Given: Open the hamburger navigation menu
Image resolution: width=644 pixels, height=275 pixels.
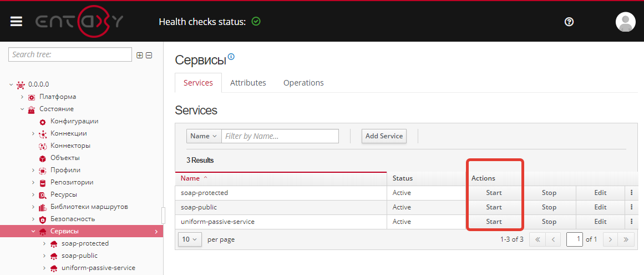Looking at the screenshot, I should 16,21.
